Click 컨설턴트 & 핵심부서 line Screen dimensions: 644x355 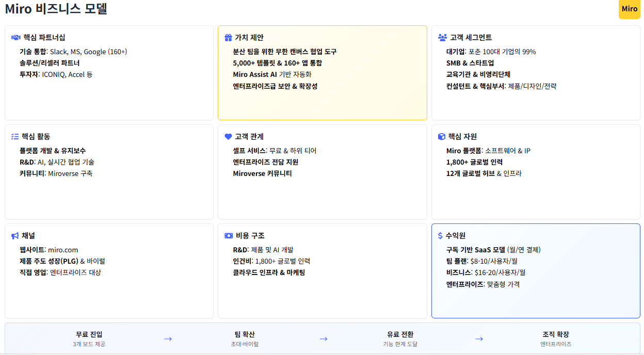[501, 86]
